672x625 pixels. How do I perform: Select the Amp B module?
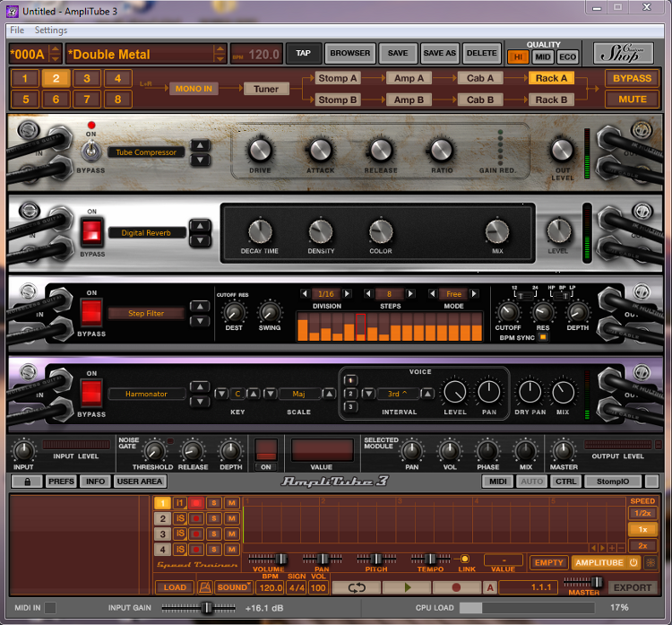pyautogui.click(x=409, y=100)
